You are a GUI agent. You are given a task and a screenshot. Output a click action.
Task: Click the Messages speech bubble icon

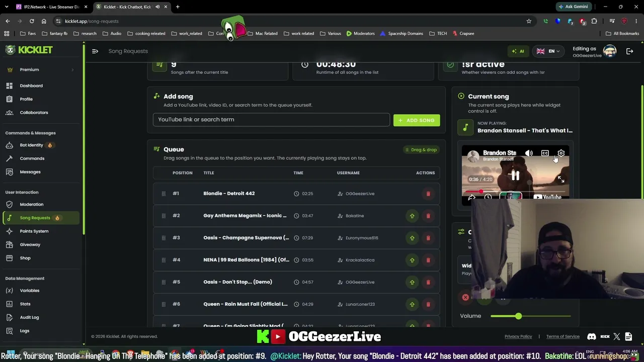click(10, 172)
